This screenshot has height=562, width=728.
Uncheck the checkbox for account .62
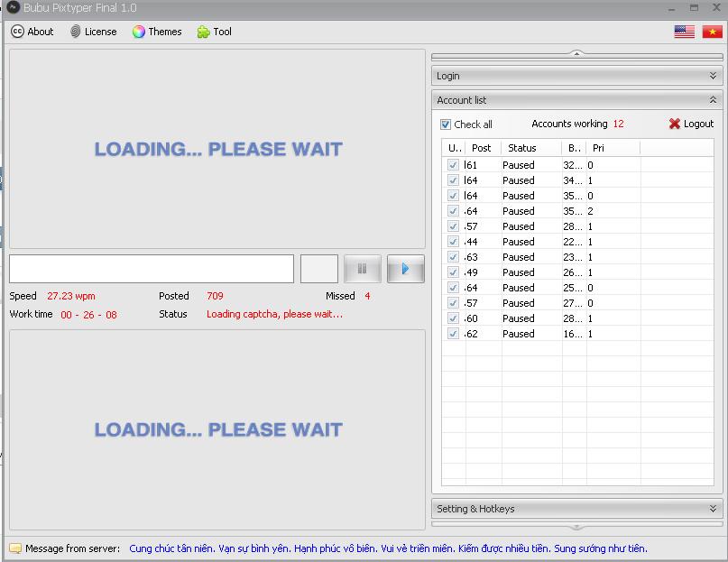point(453,334)
